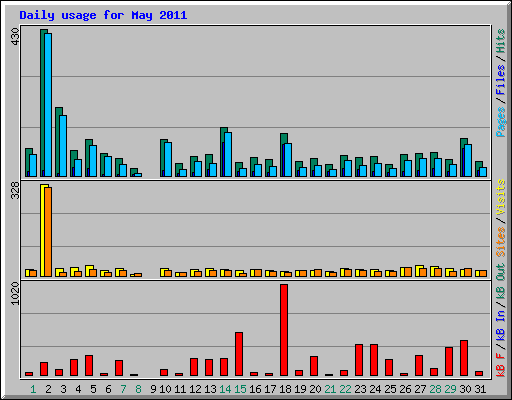Click day number 23 on the x-axis

[x=360, y=389]
